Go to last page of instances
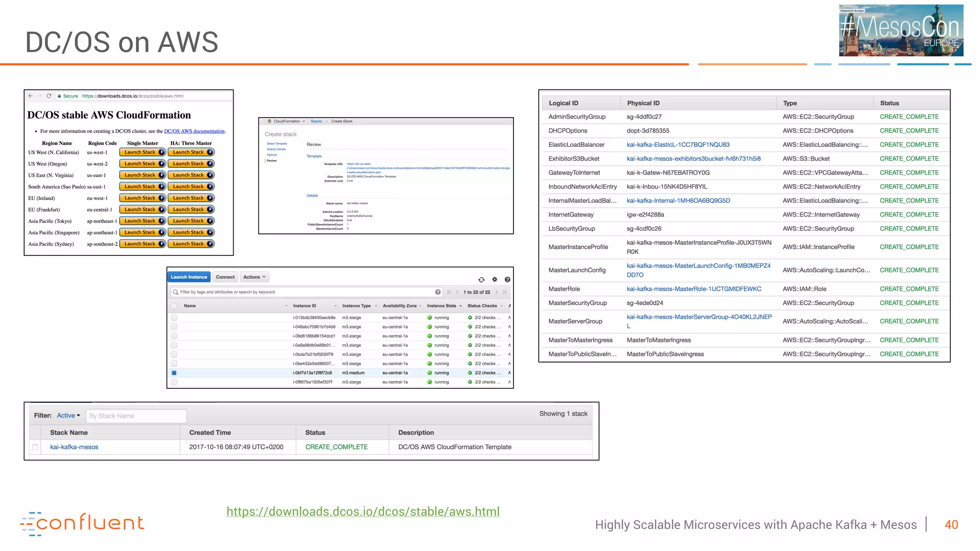 (x=504, y=292)
